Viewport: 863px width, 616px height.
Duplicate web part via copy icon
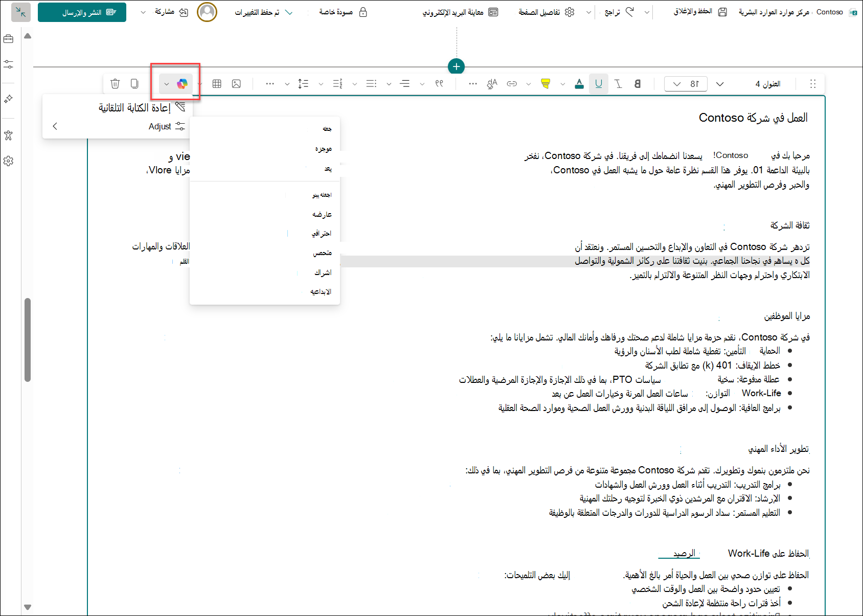point(134,84)
